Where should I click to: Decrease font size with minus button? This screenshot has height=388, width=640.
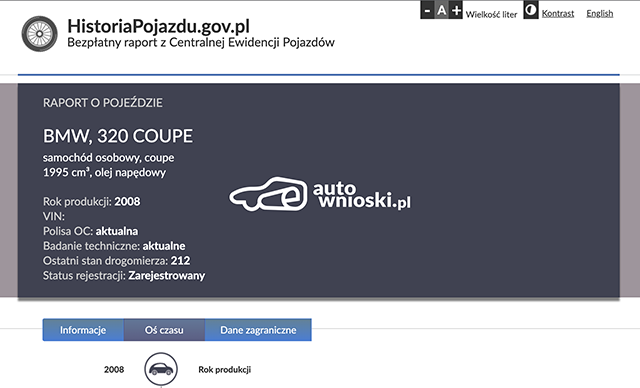427,10
